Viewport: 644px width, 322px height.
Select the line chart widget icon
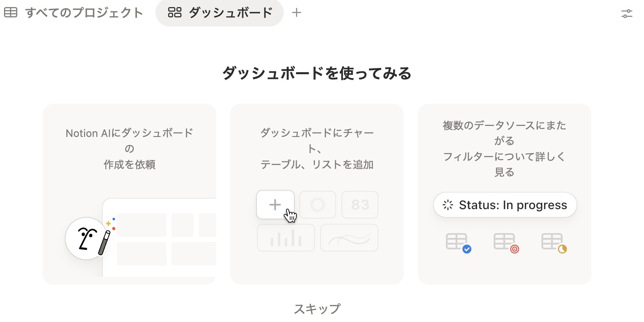[349, 237]
